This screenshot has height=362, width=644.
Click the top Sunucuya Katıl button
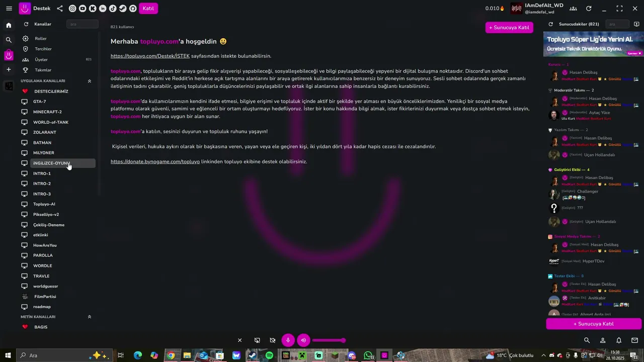(509, 28)
